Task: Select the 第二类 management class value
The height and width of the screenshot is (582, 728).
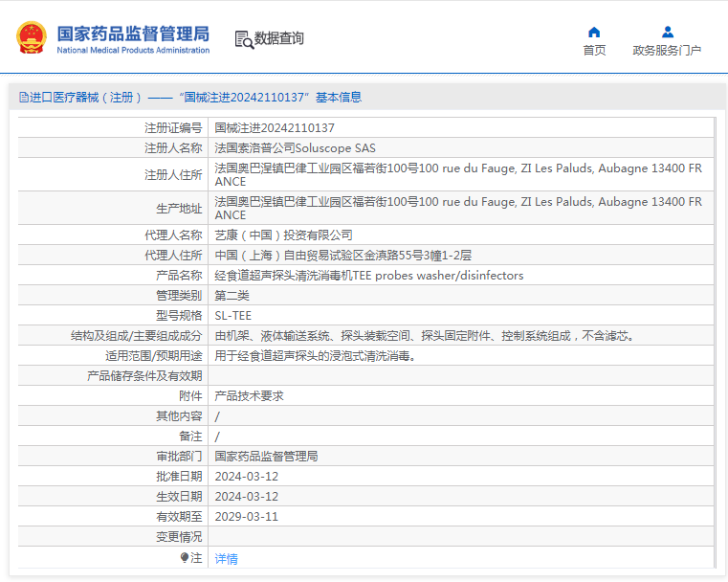Action: pyautogui.click(x=232, y=296)
